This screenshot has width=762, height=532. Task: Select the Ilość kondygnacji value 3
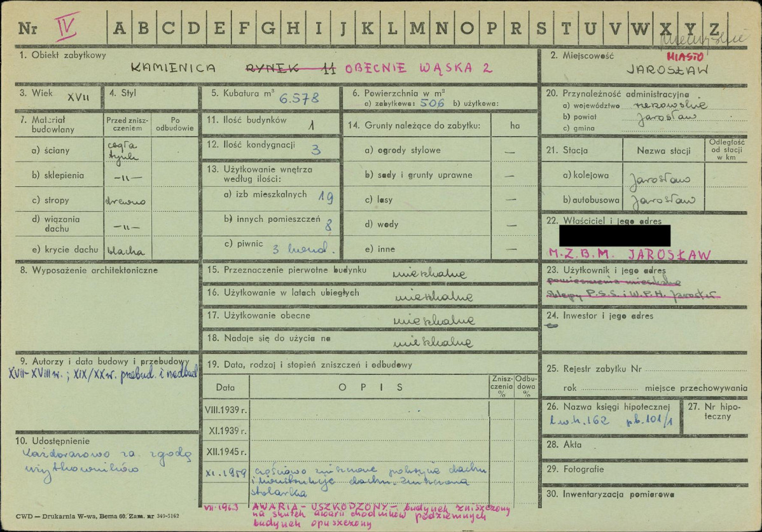[x=316, y=149]
